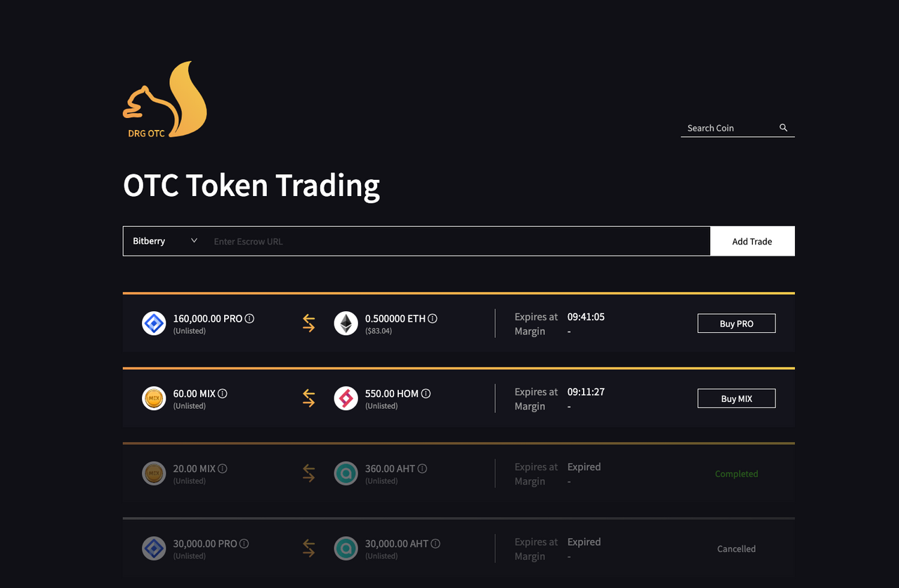The image size is (899, 588).
Task: Open the Bitberry escrow provider dropdown
Action: [x=165, y=241]
